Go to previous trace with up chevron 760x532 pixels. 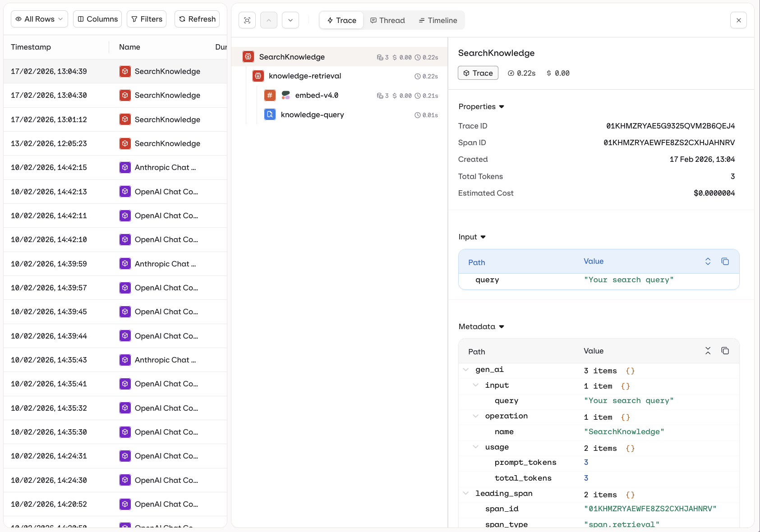pyautogui.click(x=269, y=20)
